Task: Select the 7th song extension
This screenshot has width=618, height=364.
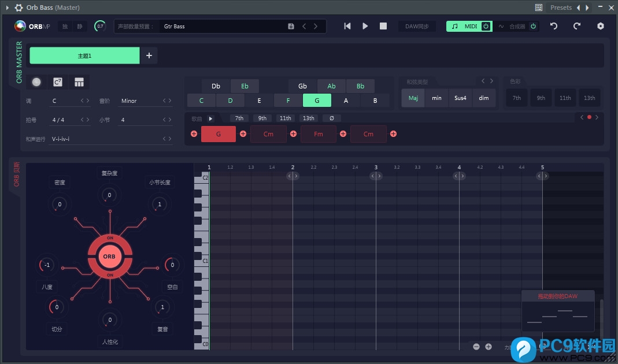Action: click(239, 118)
